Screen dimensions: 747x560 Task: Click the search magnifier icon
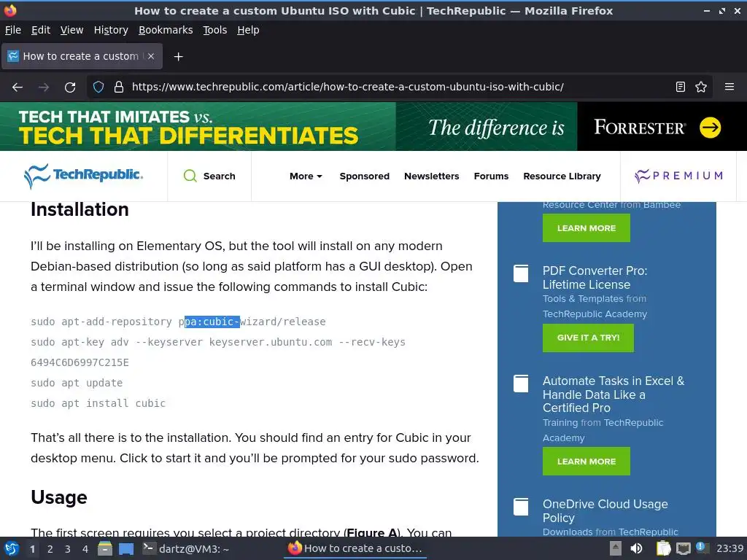(x=190, y=176)
